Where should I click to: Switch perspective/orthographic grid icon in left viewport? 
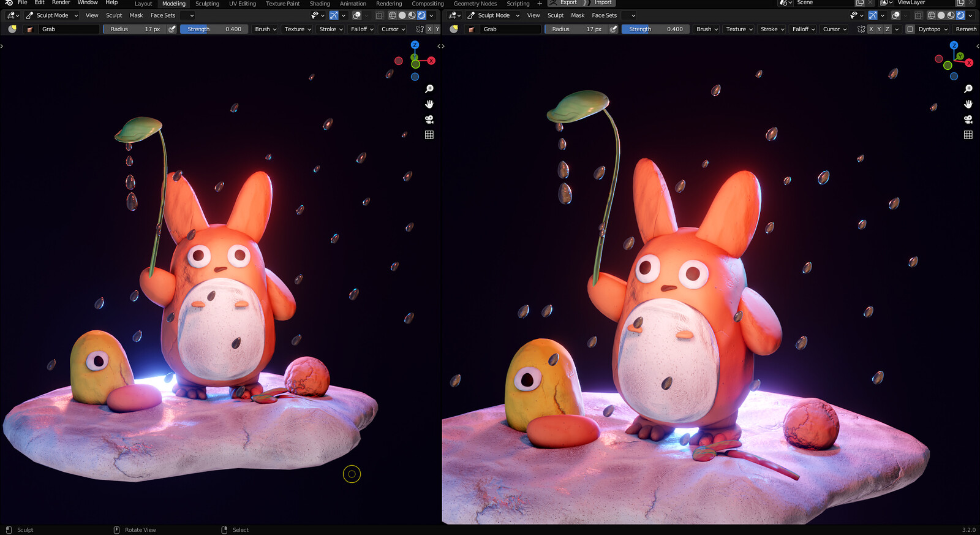tap(429, 135)
